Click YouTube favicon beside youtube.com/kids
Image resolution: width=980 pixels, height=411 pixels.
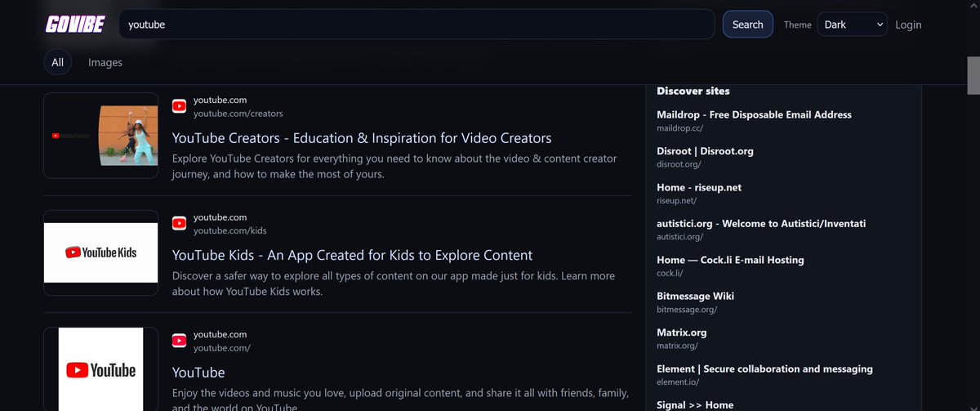coord(179,223)
